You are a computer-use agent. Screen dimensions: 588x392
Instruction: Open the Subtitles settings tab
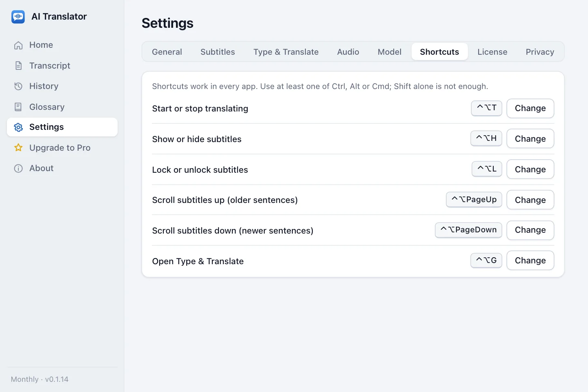(x=218, y=52)
